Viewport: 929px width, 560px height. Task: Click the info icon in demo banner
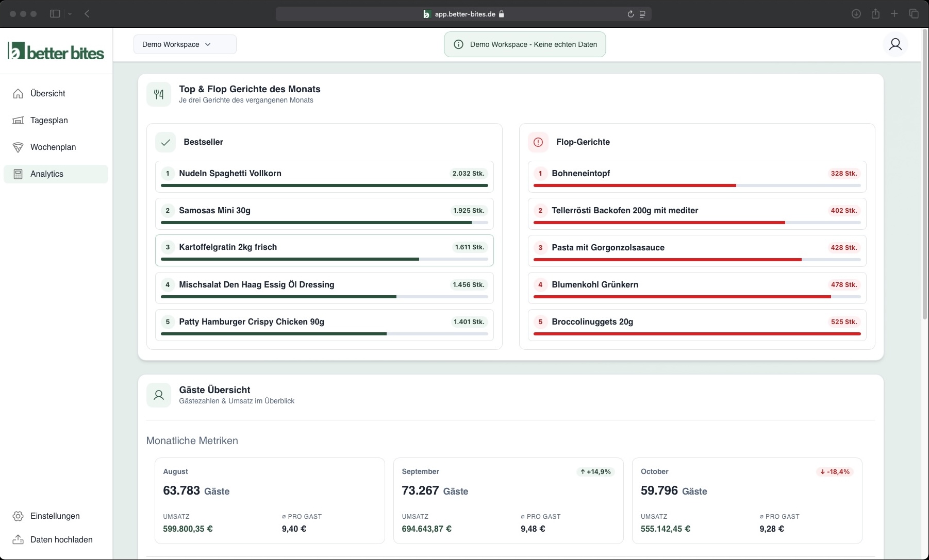pos(458,44)
